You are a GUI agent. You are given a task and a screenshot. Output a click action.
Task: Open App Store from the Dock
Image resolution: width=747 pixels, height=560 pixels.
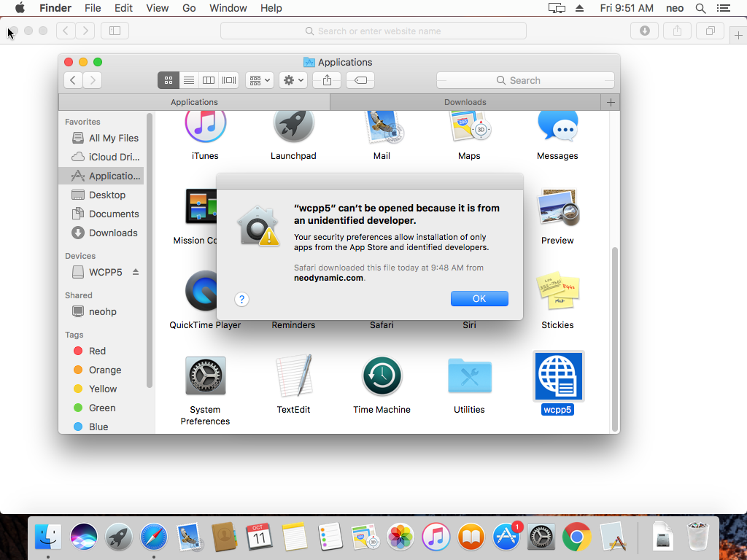[x=506, y=537]
